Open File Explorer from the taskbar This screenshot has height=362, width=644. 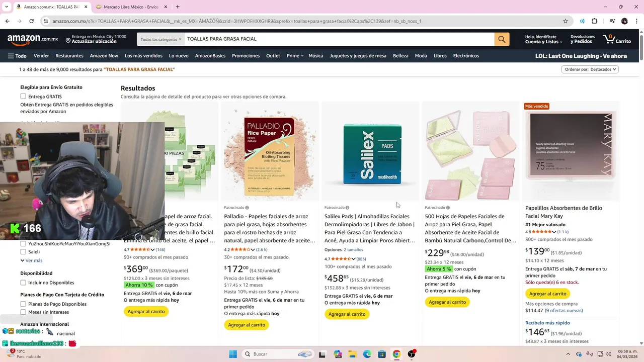tap(353, 354)
